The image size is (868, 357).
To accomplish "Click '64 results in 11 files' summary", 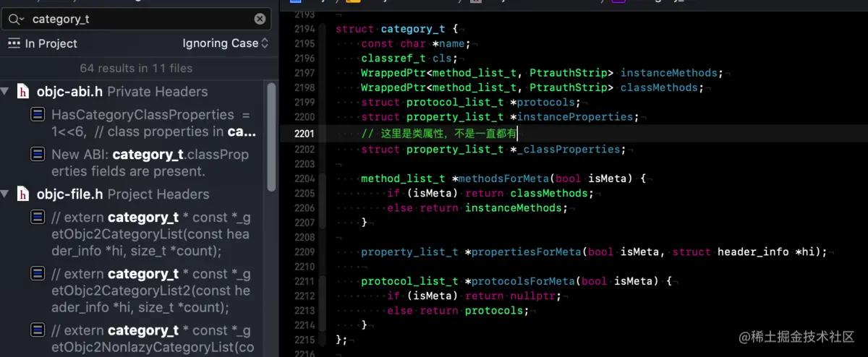I will click(x=136, y=68).
